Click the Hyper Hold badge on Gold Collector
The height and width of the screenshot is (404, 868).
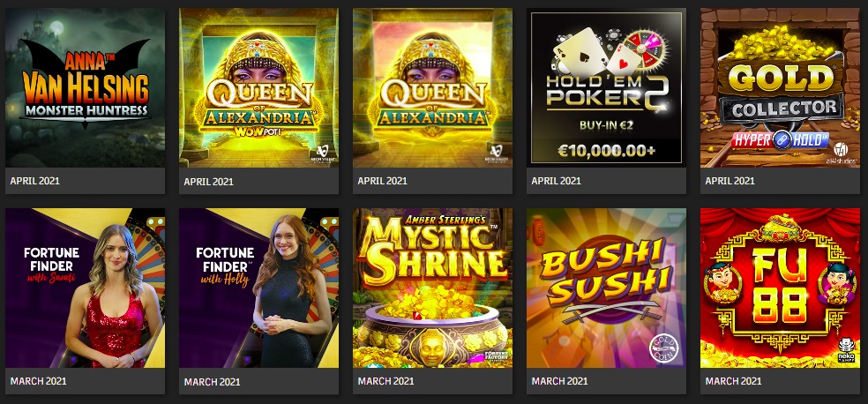click(x=780, y=139)
